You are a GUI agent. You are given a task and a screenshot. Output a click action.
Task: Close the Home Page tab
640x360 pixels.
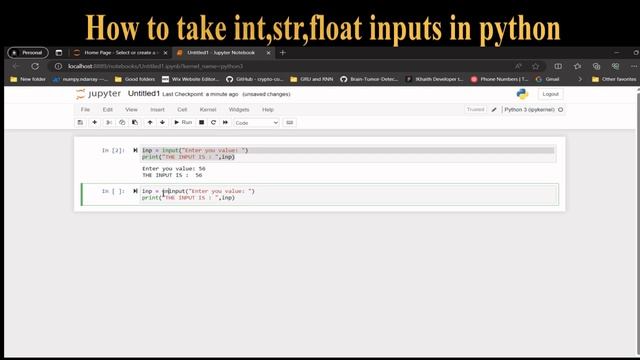pyautogui.click(x=165, y=53)
